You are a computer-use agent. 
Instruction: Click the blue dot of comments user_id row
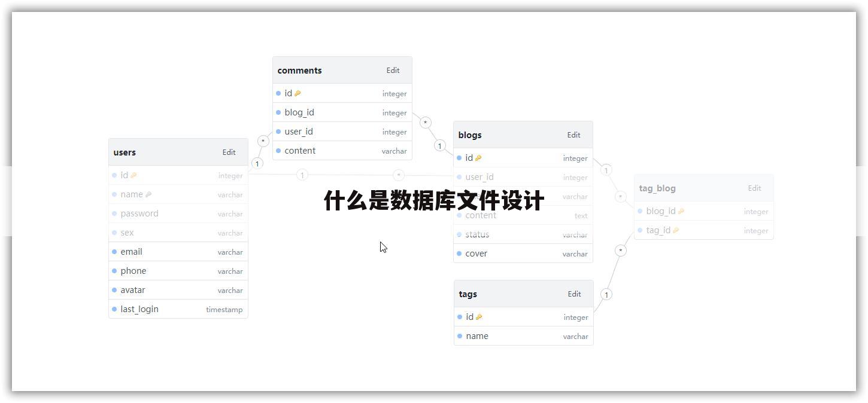tap(278, 132)
